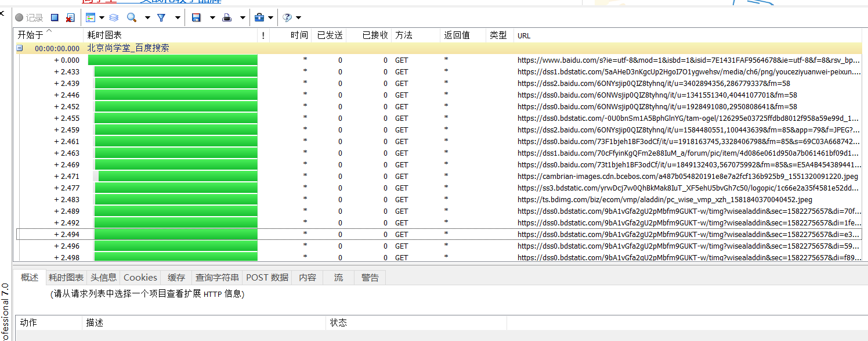
Task: Click the Print icon in toolbar
Action: [x=227, y=18]
